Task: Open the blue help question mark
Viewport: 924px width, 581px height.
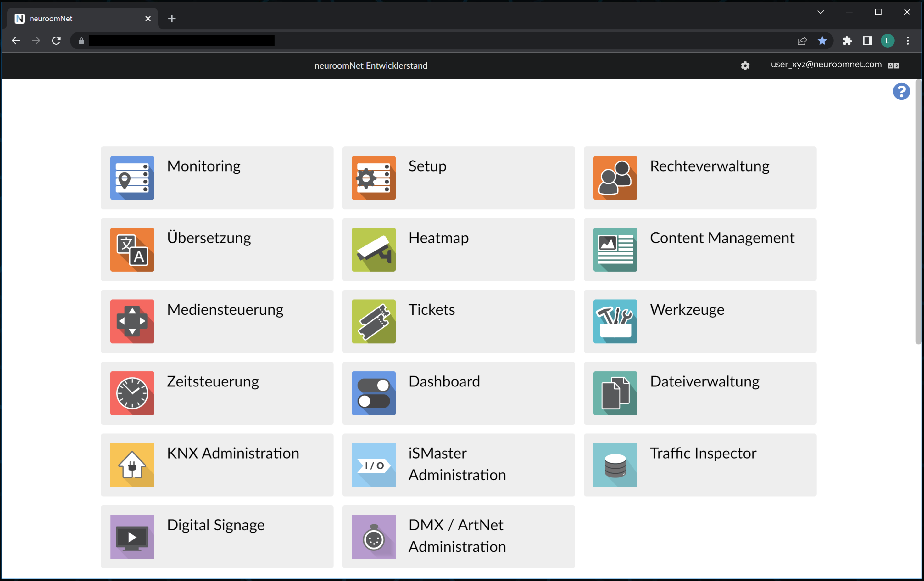Action: tap(901, 91)
